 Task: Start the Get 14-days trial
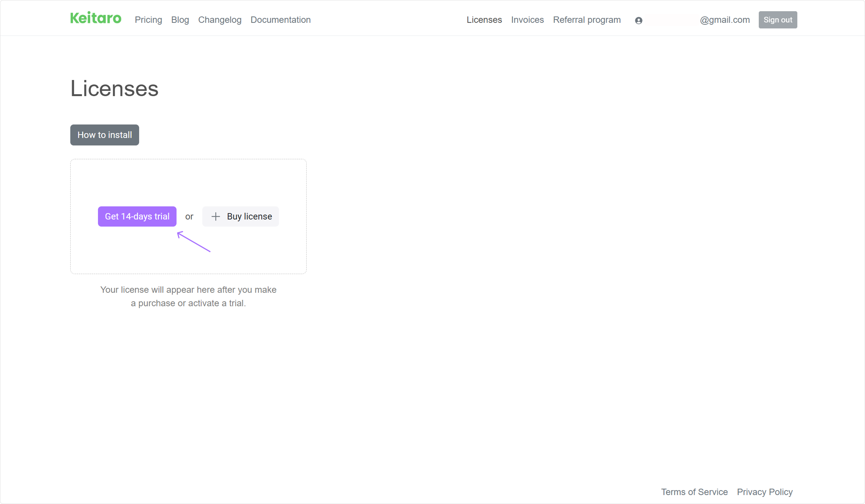[137, 216]
